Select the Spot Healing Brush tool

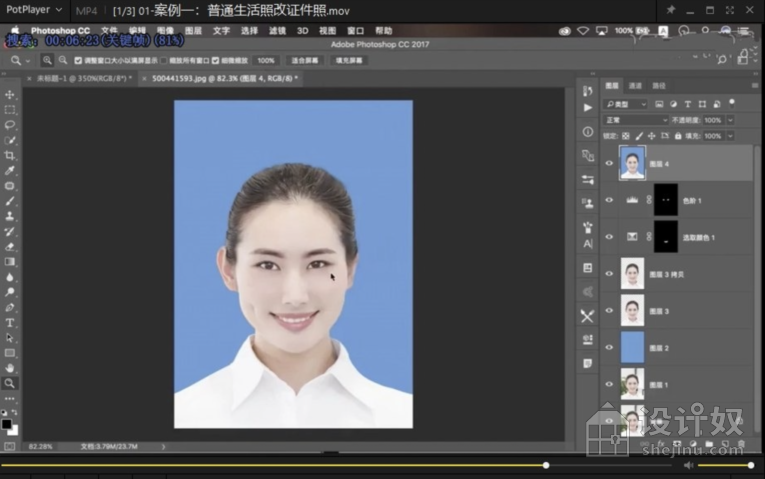[9, 186]
